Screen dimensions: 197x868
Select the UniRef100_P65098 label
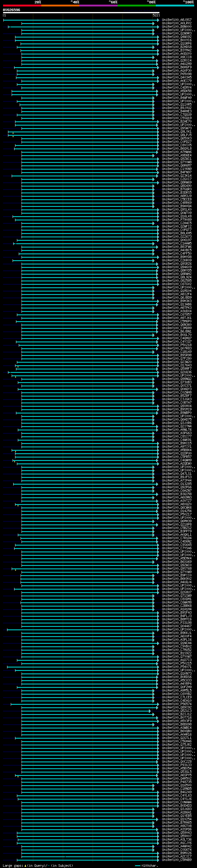tap(177, 74)
